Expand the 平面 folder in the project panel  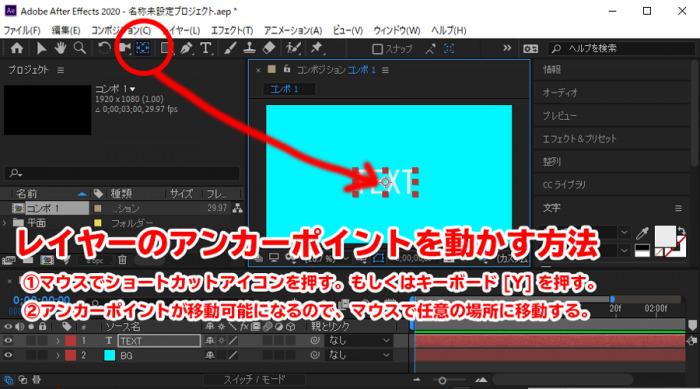point(4,222)
